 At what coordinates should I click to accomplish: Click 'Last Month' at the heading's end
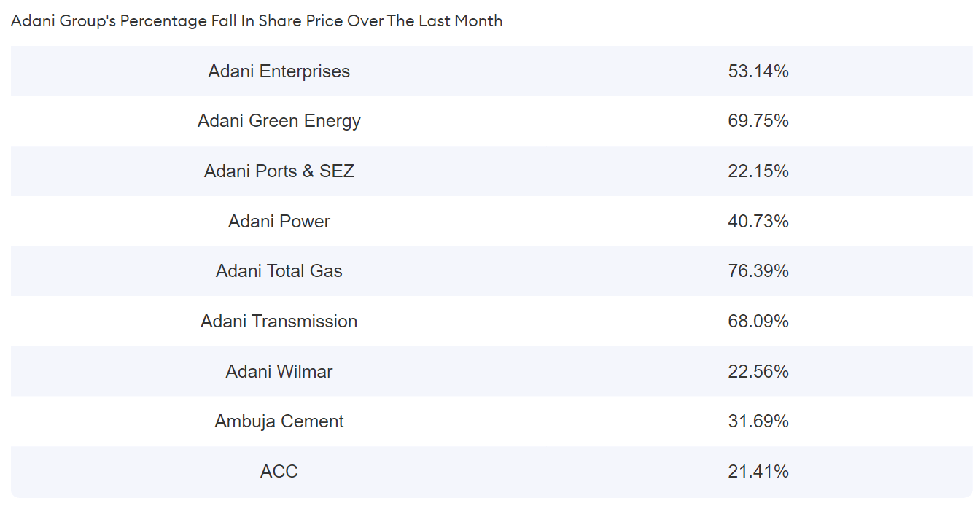(x=460, y=21)
